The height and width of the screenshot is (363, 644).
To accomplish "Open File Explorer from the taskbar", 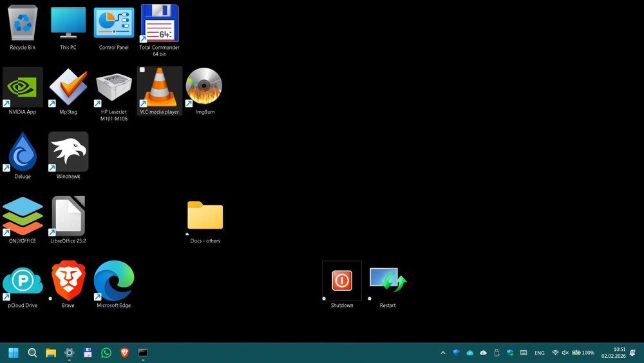I will (x=50, y=353).
